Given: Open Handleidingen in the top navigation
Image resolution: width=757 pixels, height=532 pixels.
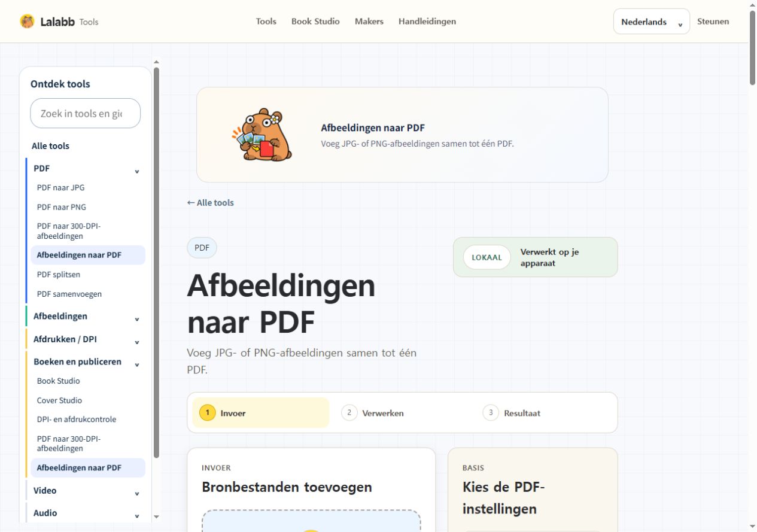Looking at the screenshot, I should (x=427, y=22).
